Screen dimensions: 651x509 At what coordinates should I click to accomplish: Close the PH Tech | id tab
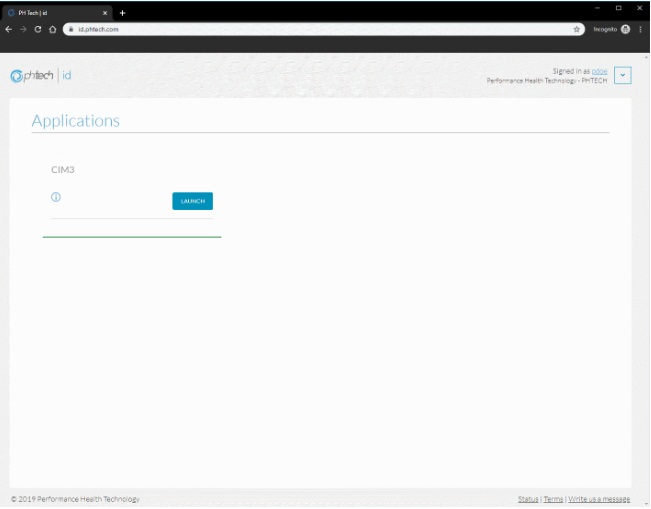tap(105, 13)
